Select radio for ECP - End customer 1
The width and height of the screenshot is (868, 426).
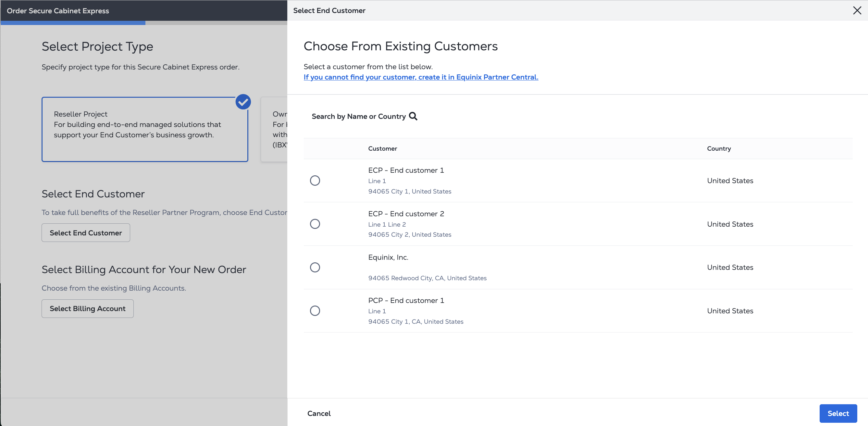315,181
